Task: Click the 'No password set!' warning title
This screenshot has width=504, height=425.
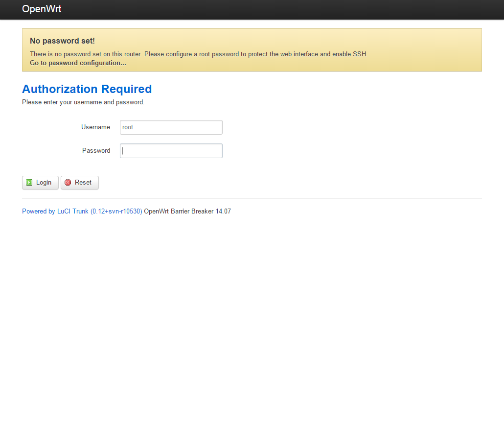Action: click(x=62, y=41)
